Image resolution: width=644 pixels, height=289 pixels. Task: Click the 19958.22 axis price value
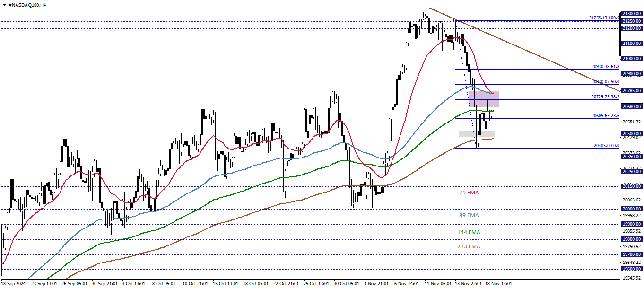(x=632, y=216)
